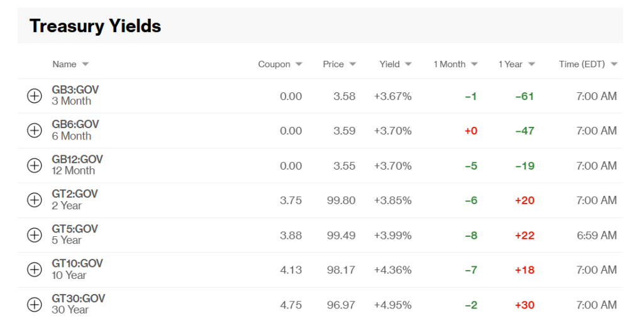
Task: Sort the table by Yield arrow
Action: pos(408,65)
